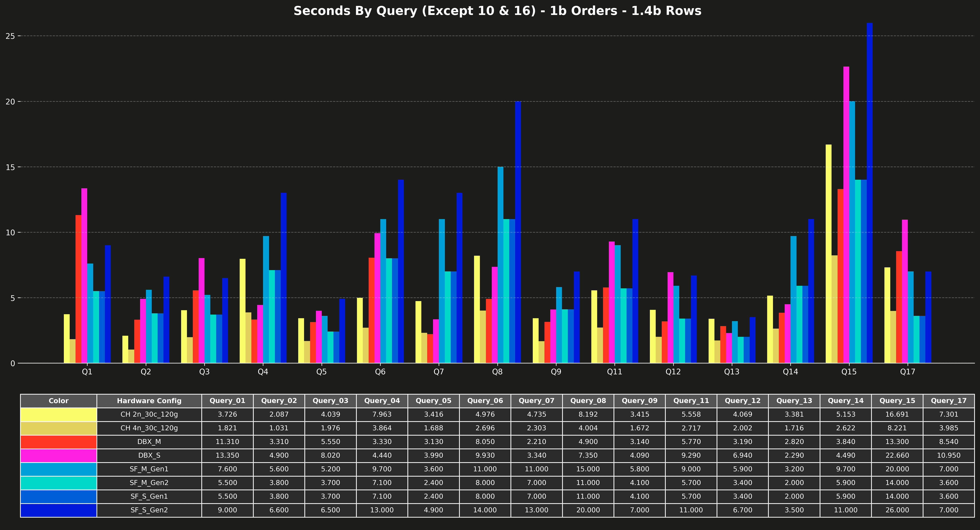Viewport: 980px width, 530px height.
Task: Click the cell value 16.691
Action: click(897, 414)
